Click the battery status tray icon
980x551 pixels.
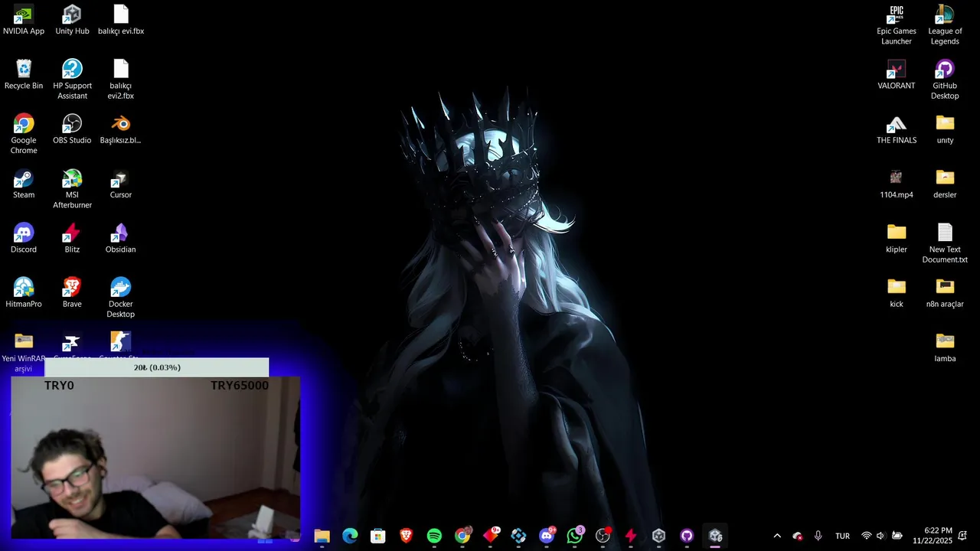coord(897,536)
